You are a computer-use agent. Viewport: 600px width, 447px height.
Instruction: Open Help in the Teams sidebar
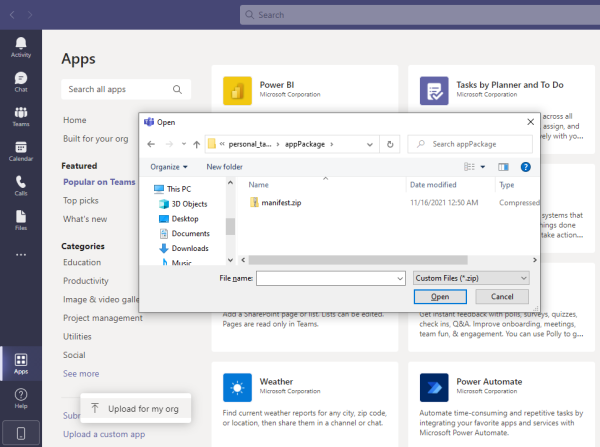click(x=21, y=398)
